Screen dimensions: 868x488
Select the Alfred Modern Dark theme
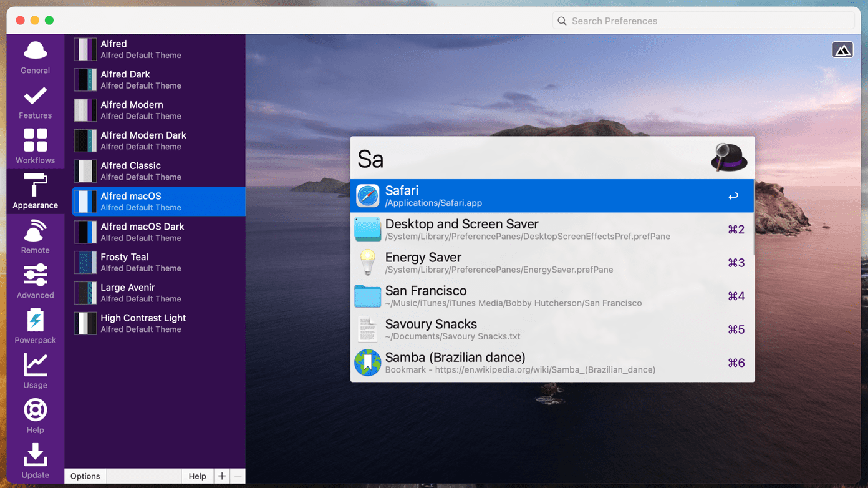[158, 140]
